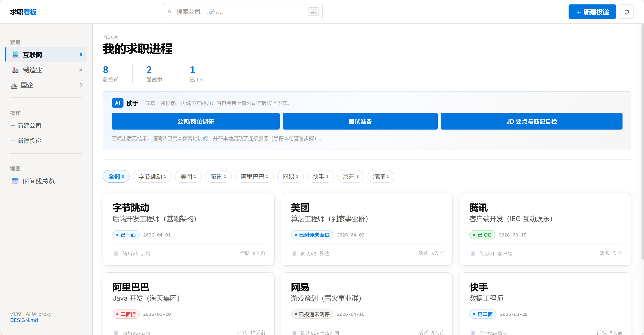Open the 字节跳动 application card

[x=188, y=229]
